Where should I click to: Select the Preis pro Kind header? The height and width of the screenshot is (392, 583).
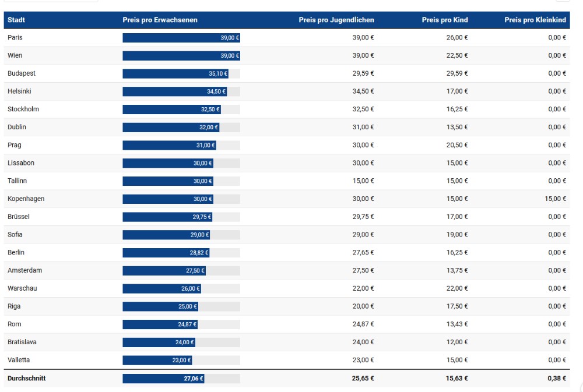coord(445,20)
